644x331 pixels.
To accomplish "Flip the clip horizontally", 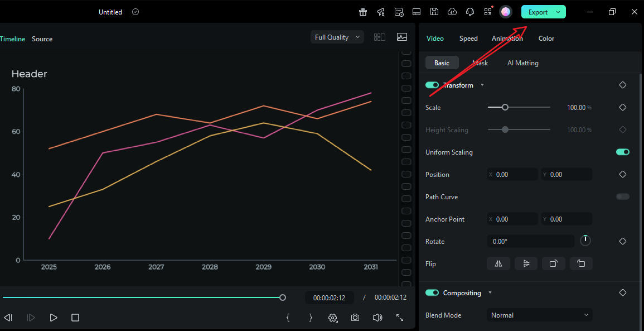I will pyautogui.click(x=498, y=263).
